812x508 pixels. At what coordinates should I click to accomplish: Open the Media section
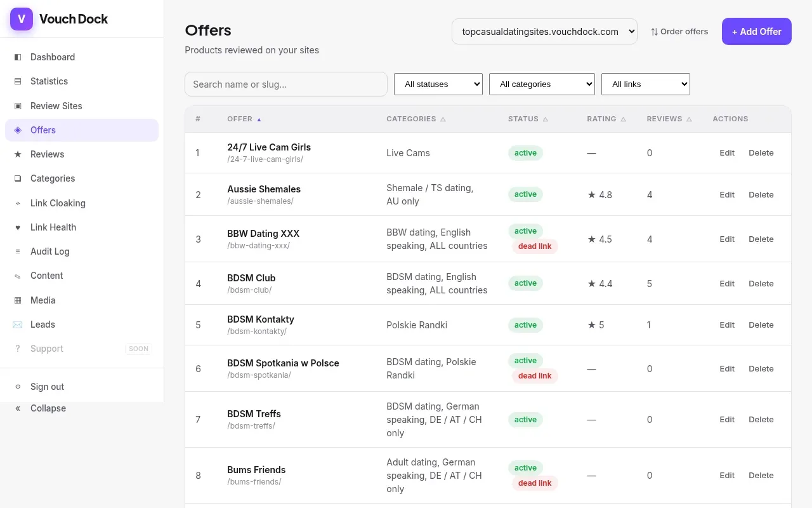[x=82, y=300]
